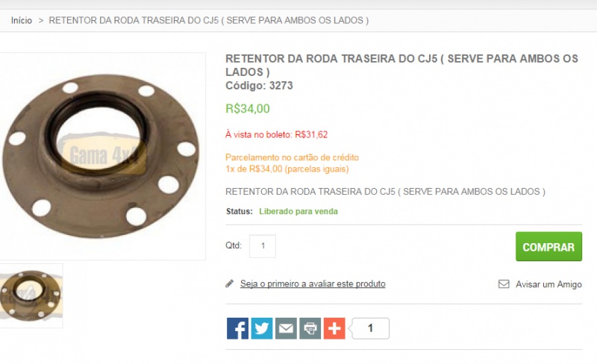
Task: Share product on Twitter icon
Action: tap(262, 328)
